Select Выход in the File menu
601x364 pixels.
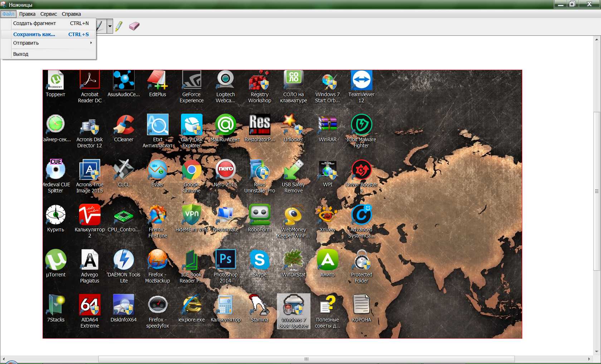point(21,54)
